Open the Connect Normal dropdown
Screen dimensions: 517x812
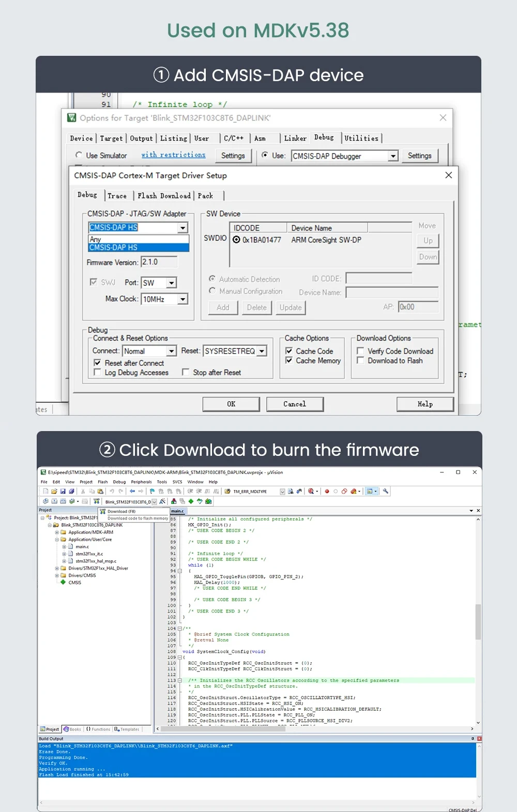pos(172,351)
